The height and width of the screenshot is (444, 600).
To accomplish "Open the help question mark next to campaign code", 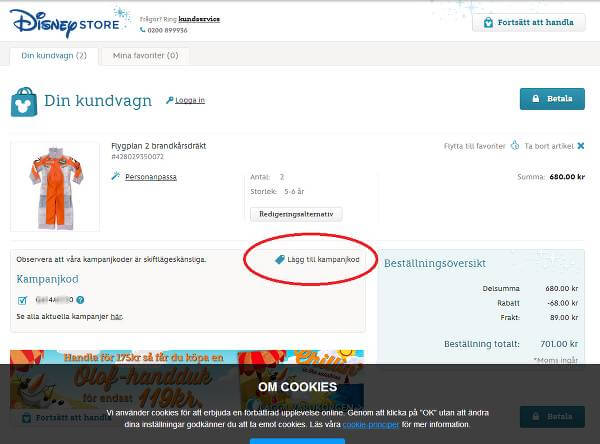I will (x=80, y=300).
